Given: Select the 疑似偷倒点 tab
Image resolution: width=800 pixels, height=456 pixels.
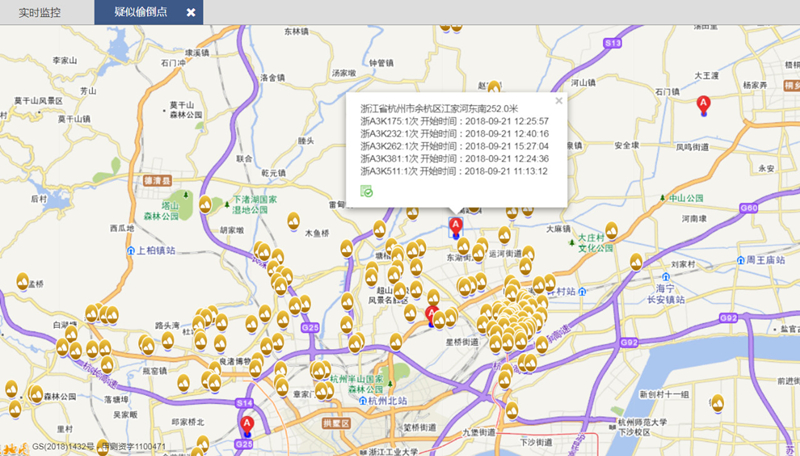Looking at the screenshot, I should (140, 12).
